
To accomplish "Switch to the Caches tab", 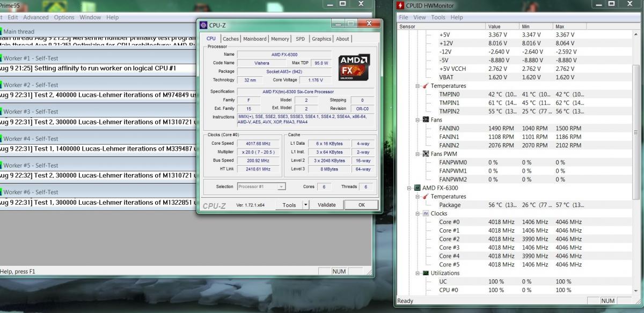I will (231, 39).
